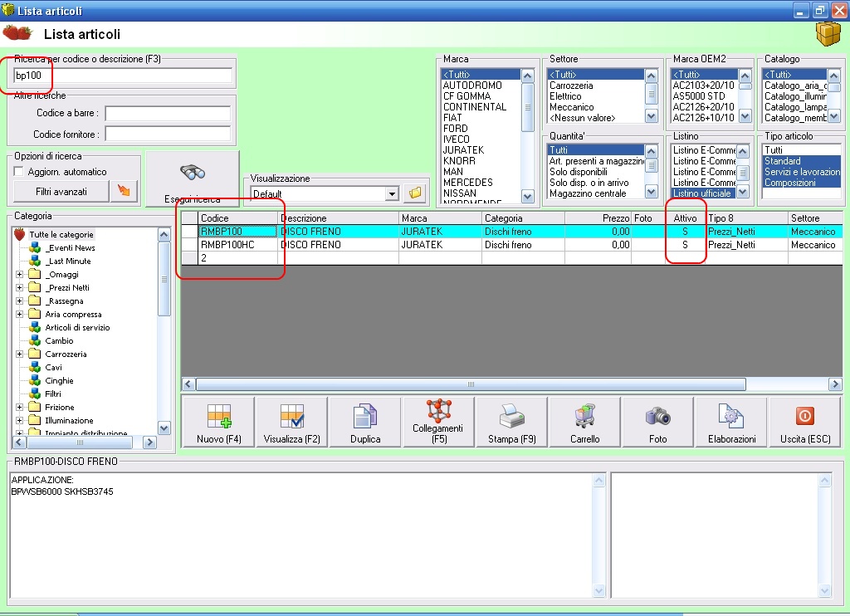Sort by the Prezzo column header
Screen dimensions: 850x616
[x=598, y=218]
